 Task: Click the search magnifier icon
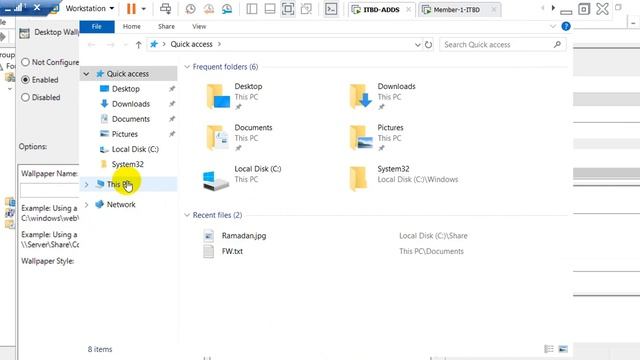point(557,44)
